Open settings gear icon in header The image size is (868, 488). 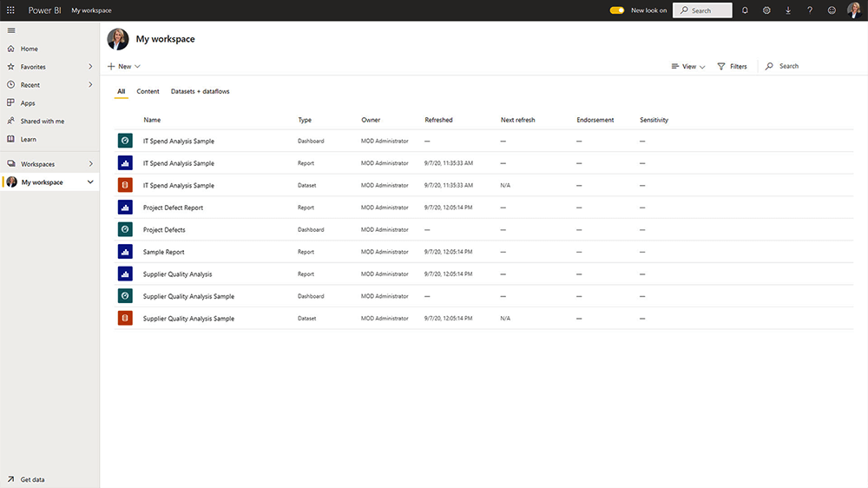point(766,10)
